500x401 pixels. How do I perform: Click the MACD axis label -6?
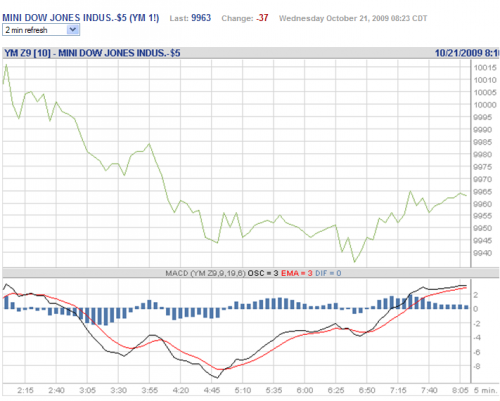point(477,352)
